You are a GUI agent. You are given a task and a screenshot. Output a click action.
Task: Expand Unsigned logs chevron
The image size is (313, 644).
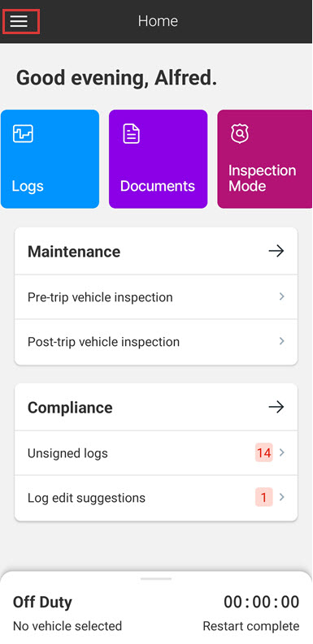tap(282, 452)
